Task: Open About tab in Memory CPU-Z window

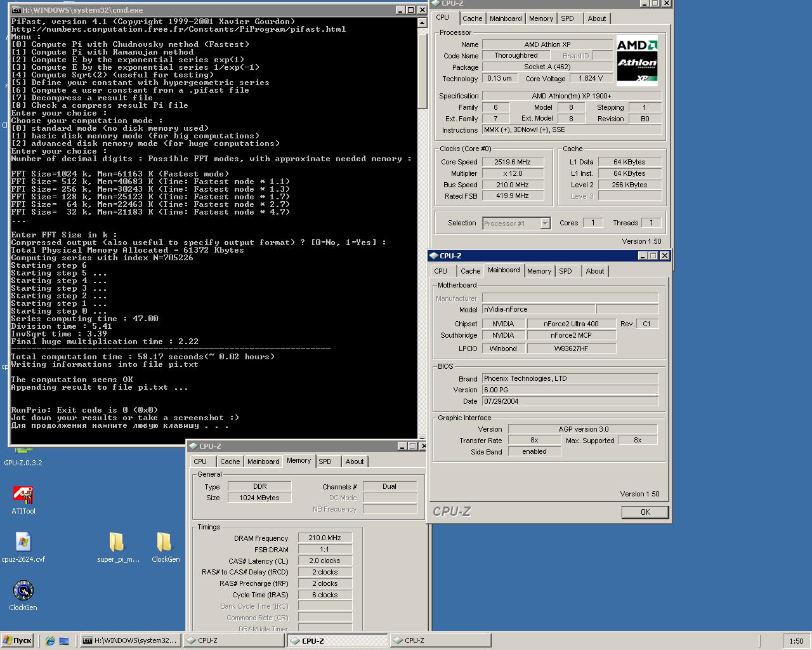Action: tap(355, 461)
